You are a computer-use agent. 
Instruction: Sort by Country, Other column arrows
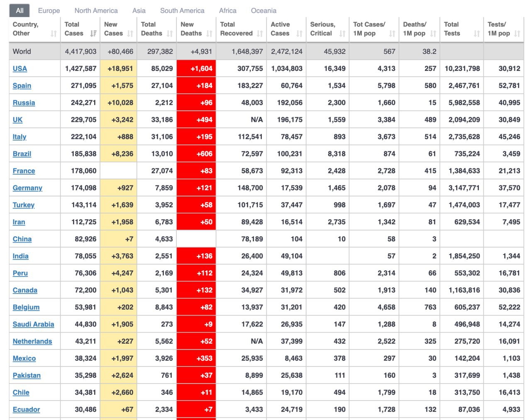click(54, 34)
